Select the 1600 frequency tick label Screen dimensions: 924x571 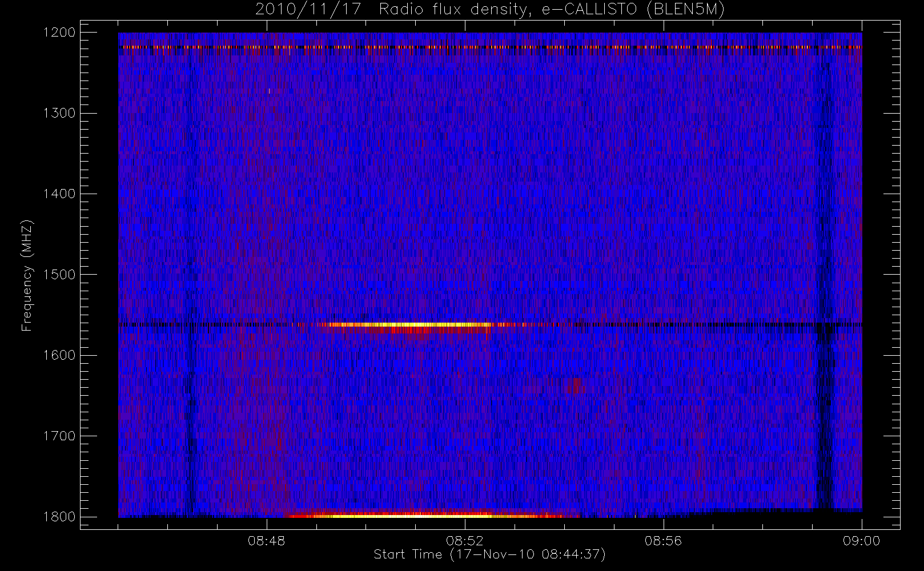pyautogui.click(x=59, y=355)
